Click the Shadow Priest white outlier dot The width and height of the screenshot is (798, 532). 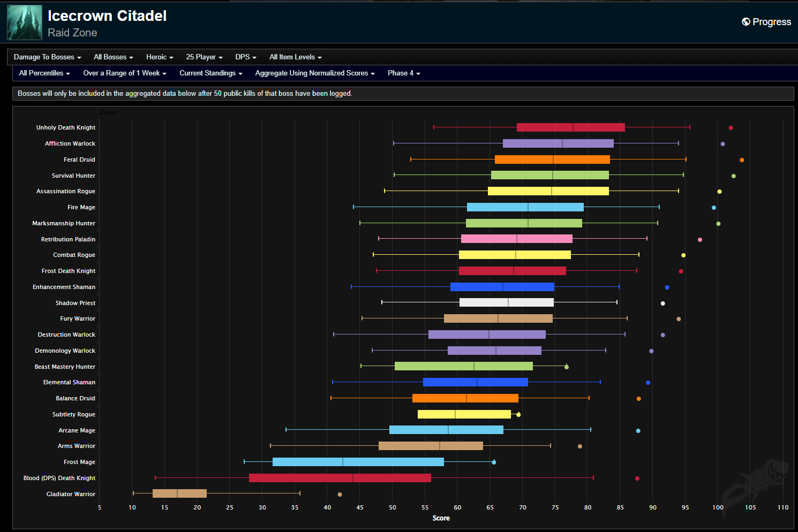click(x=663, y=303)
